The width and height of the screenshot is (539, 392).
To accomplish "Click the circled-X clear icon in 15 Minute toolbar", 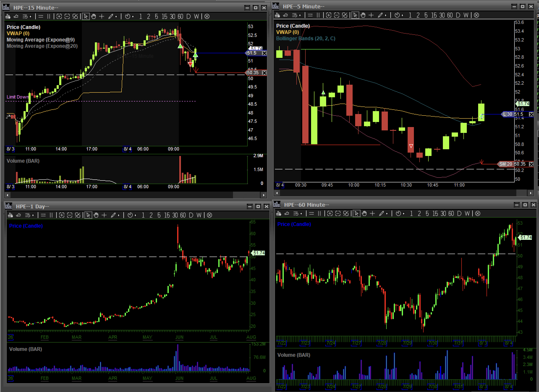I will tap(207, 16).
